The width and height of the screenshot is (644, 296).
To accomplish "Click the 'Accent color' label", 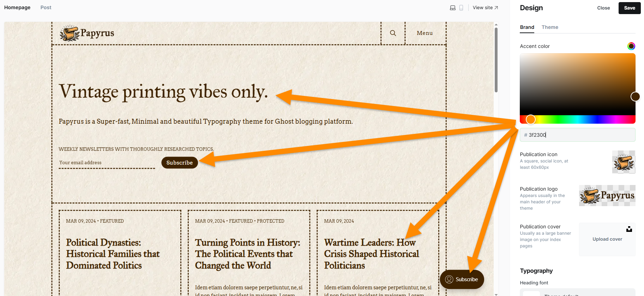I will tap(535, 46).
